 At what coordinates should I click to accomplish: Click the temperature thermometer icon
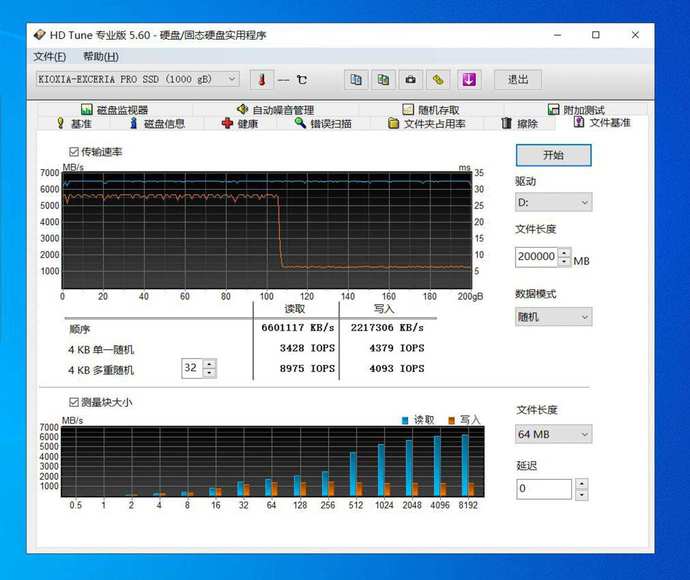260,79
